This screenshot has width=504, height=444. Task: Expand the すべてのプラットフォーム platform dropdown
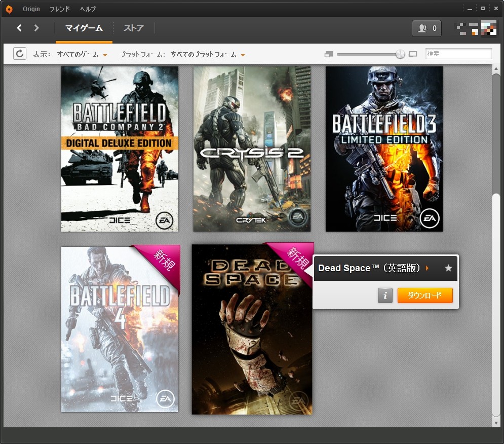point(207,54)
